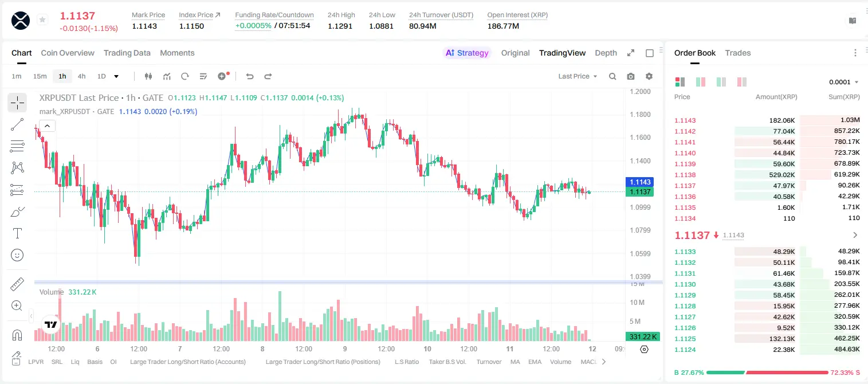This screenshot has width=868, height=384.
Task: Select the trend line drawing tool
Action: 17,124
